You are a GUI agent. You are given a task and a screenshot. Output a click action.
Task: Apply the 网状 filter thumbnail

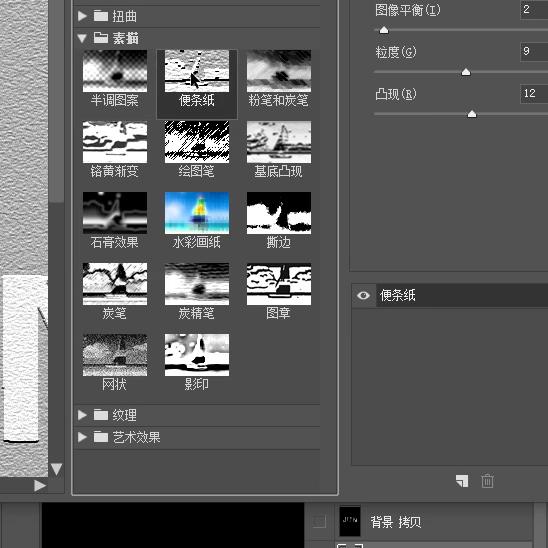(x=115, y=355)
